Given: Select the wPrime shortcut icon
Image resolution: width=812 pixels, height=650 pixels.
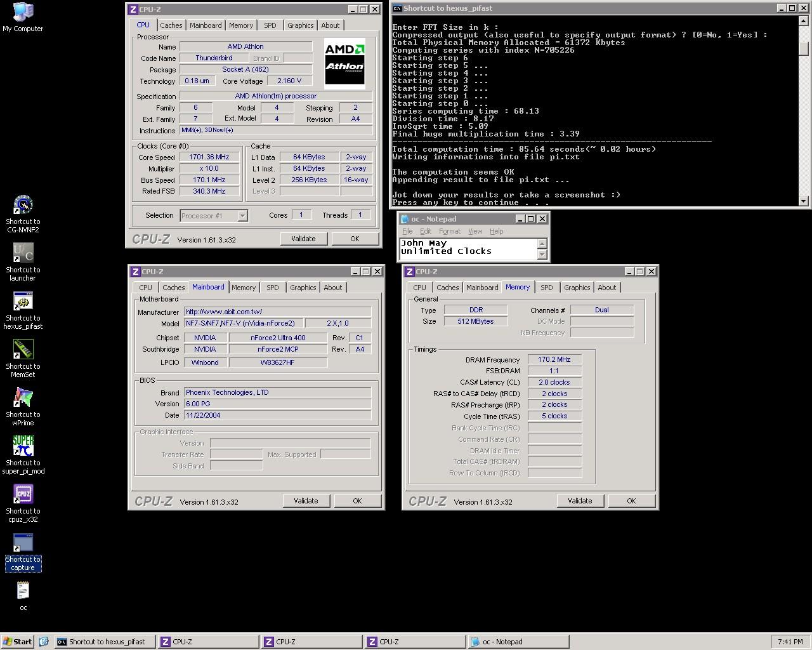Looking at the screenshot, I should [23, 398].
